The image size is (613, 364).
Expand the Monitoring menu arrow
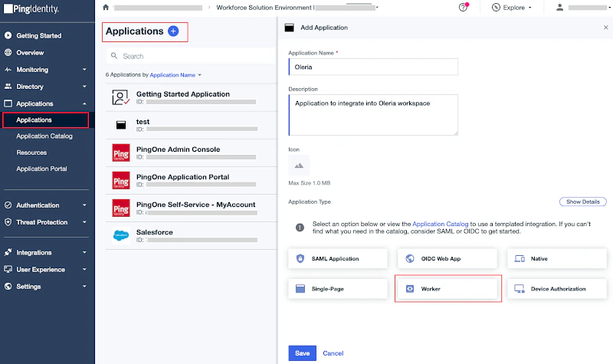pyautogui.click(x=84, y=69)
